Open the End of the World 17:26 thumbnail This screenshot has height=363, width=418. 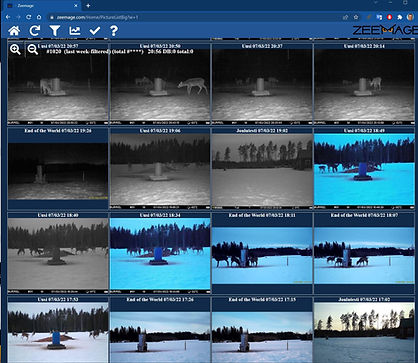coord(160,337)
